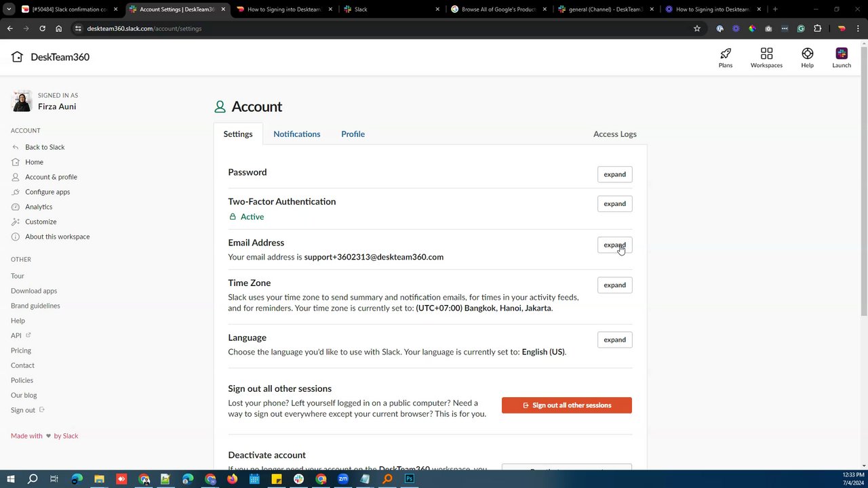Expand the Time Zone section
The height and width of the screenshot is (488, 868).
pyautogui.click(x=614, y=285)
